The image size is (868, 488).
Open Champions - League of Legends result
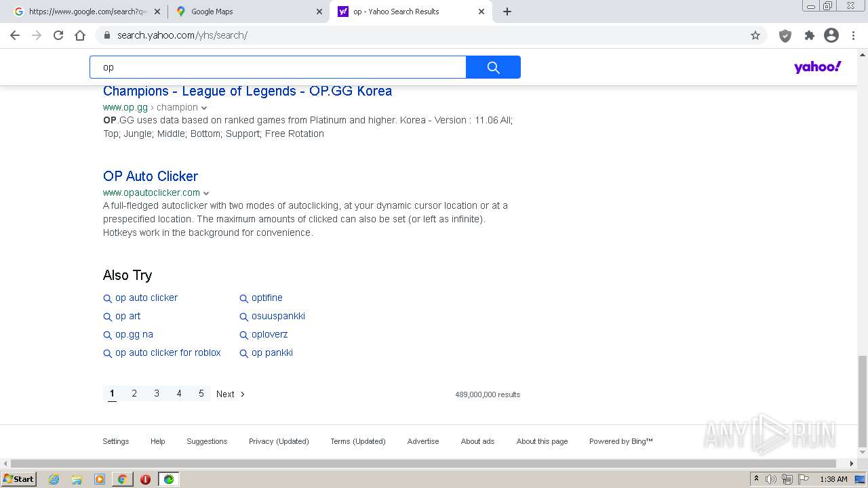pyautogui.click(x=248, y=91)
